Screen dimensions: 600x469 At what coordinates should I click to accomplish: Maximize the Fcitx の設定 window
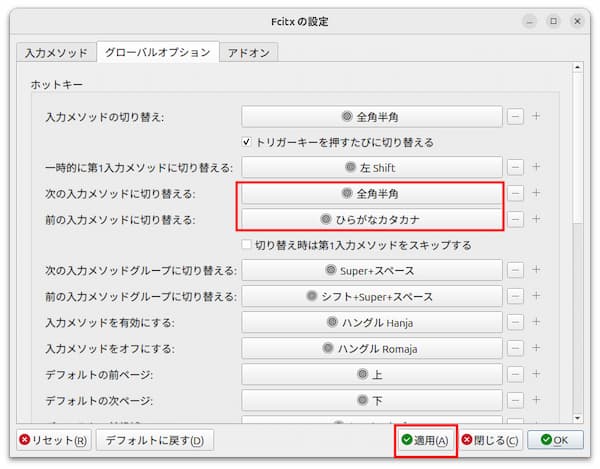tap(553, 21)
